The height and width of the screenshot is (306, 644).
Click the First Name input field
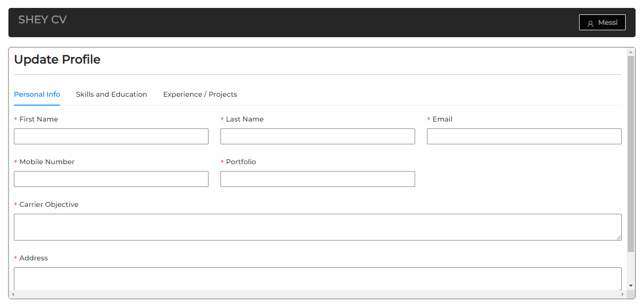click(111, 136)
